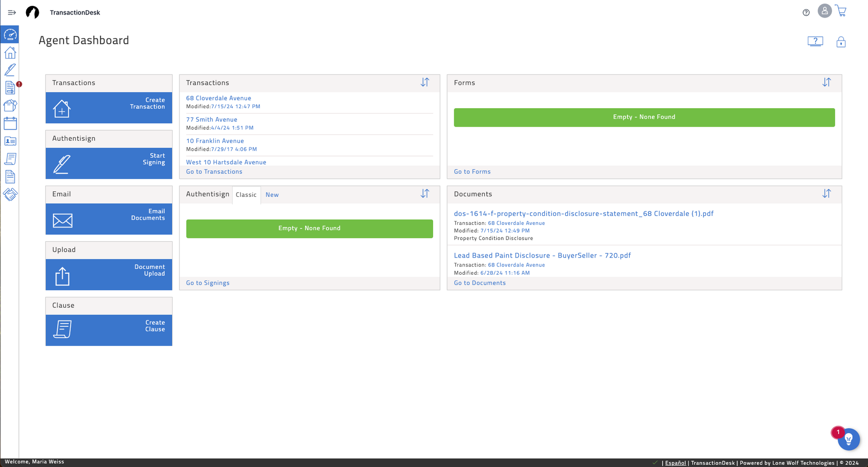Viewport: 868px width, 467px height.
Task: Click the 'Agent Dashboard' heading
Action: pyautogui.click(x=84, y=41)
